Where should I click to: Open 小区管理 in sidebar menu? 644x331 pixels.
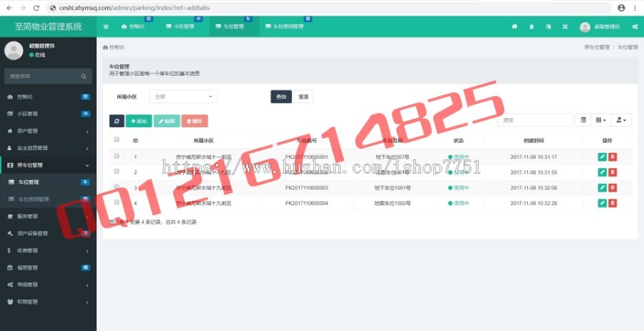pos(48,114)
